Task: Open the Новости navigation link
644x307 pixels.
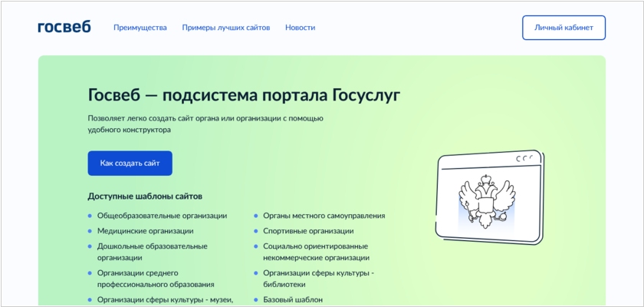Action: (x=300, y=28)
